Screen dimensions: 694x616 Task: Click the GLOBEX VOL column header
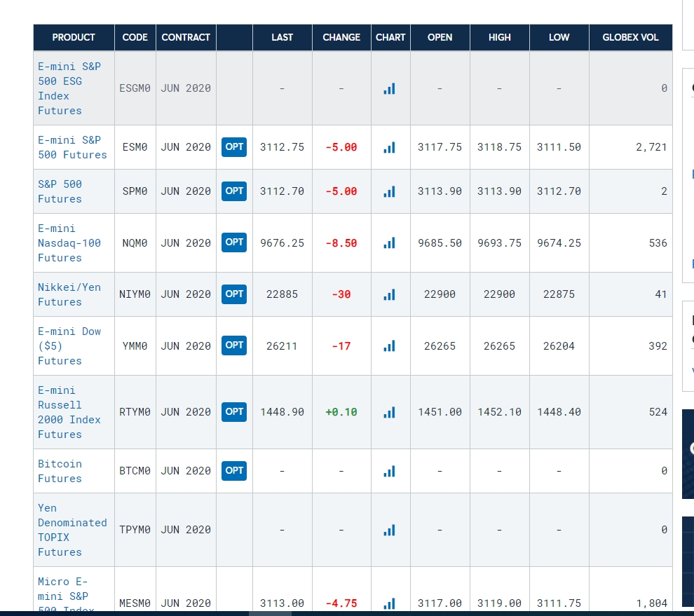tap(631, 38)
